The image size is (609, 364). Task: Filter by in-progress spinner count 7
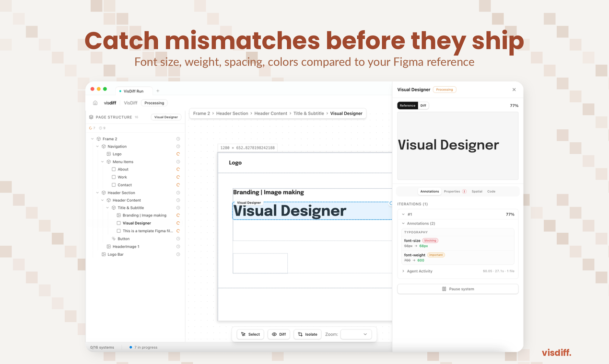92,128
